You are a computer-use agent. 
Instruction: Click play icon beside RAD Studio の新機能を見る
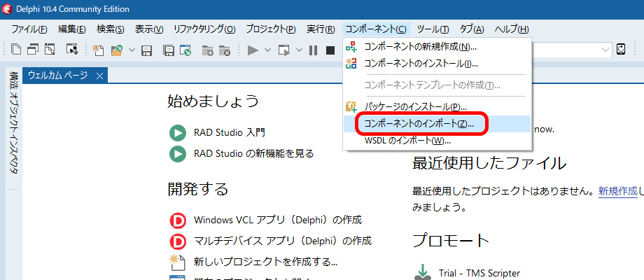177,154
